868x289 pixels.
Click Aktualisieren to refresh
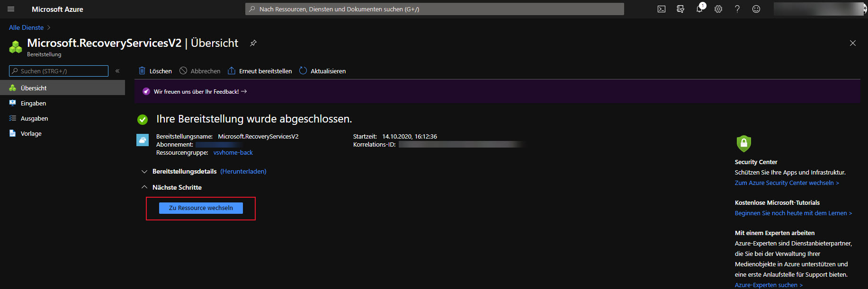(x=322, y=71)
